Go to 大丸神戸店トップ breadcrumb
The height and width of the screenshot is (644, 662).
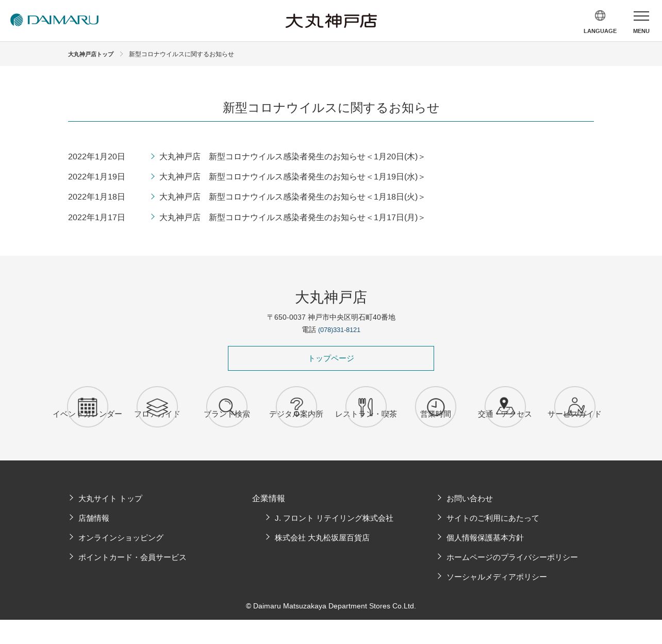91,54
